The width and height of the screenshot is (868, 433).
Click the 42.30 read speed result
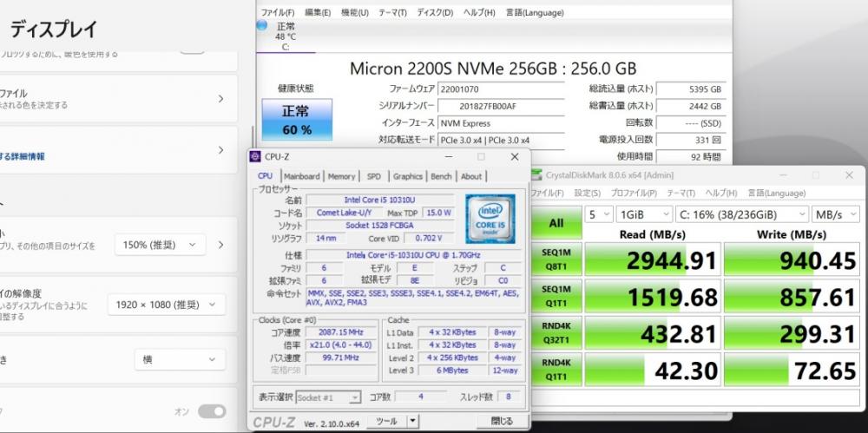[x=654, y=370]
